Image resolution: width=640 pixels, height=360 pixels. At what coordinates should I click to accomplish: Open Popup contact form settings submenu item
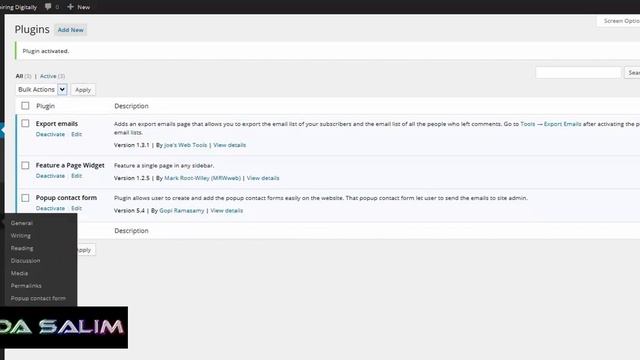coord(38,298)
